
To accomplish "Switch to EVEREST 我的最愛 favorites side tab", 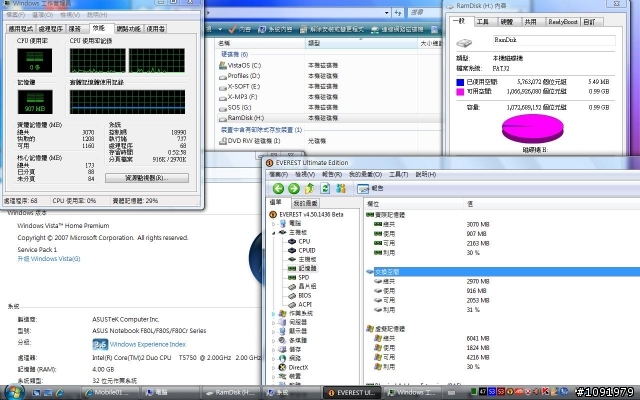I will (305, 203).
